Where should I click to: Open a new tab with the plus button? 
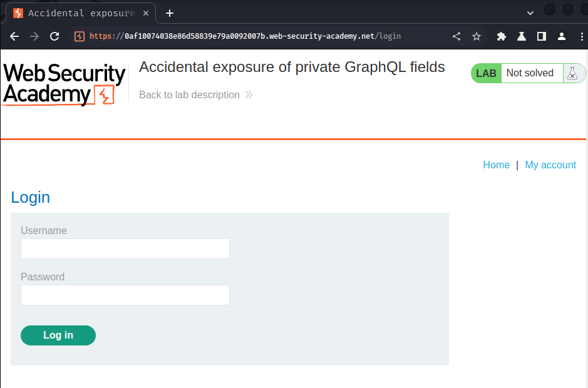170,13
